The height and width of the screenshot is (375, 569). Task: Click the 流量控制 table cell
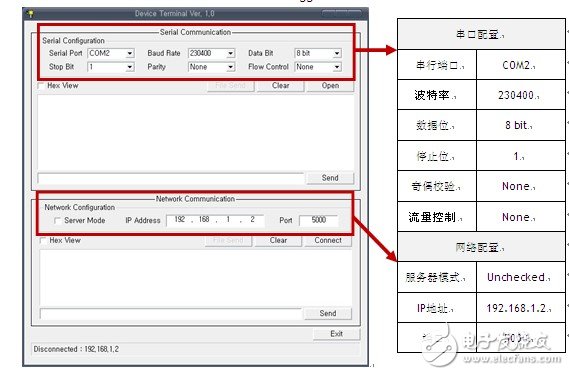437,217
